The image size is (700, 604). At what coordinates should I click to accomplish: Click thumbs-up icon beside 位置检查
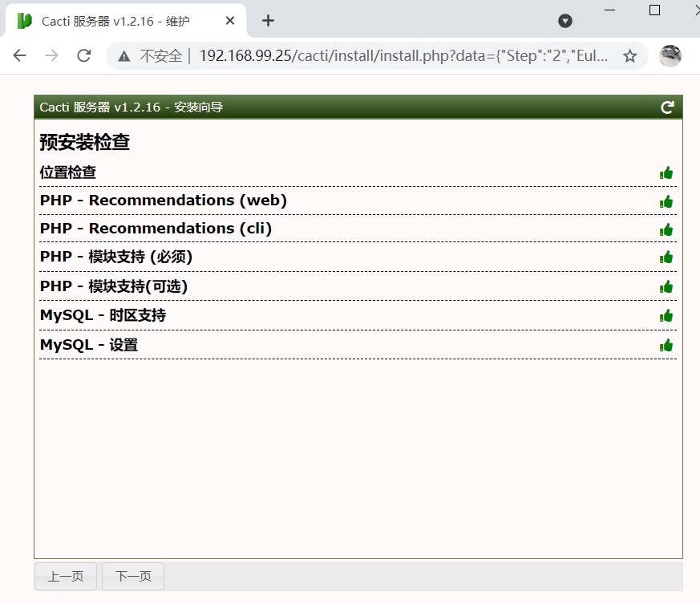point(666,172)
